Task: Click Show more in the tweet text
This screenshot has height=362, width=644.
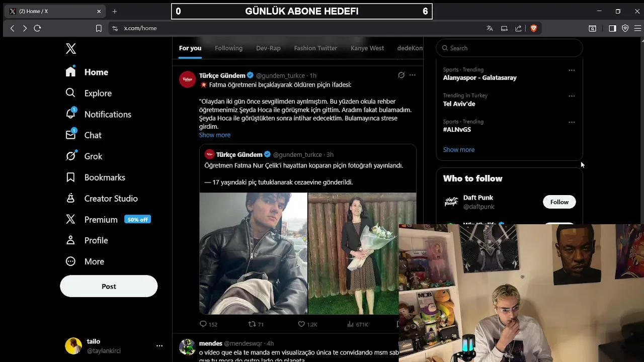Action: (215, 135)
